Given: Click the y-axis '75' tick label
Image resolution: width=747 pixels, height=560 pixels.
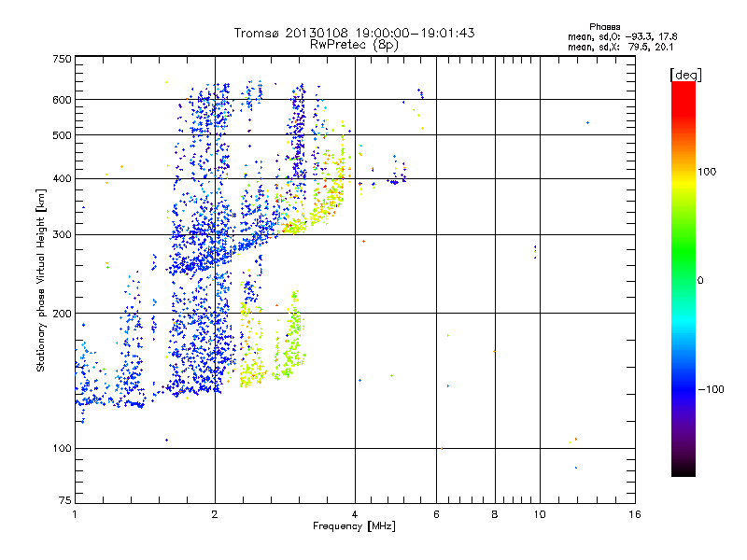Looking at the screenshot, I should click(x=65, y=500).
